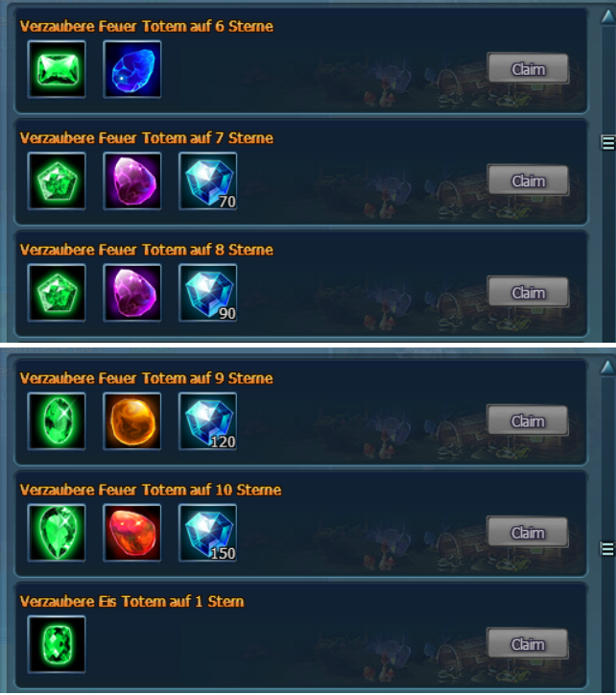
Task: Click scrollbar handle in lower panel
Action: [608, 549]
